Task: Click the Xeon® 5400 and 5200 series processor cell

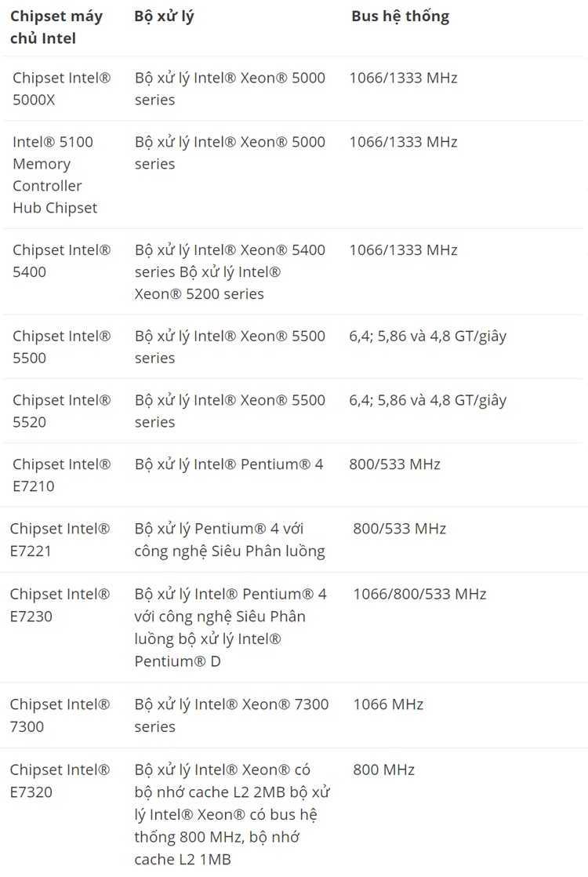Action: [x=230, y=272]
